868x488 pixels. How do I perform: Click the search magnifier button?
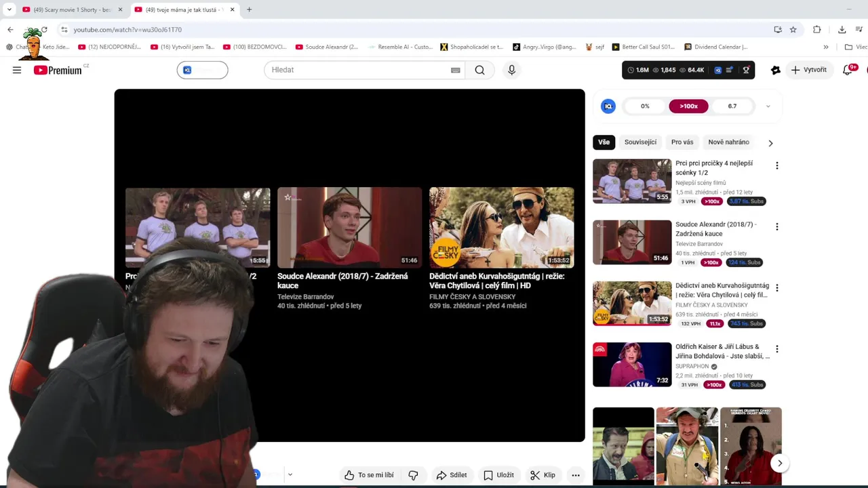[x=479, y=70]
